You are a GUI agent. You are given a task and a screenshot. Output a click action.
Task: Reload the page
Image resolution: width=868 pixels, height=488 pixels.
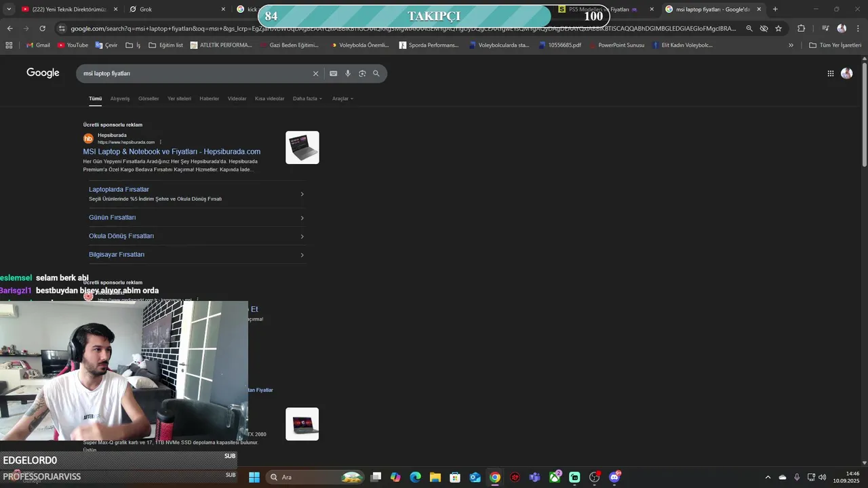43,28
